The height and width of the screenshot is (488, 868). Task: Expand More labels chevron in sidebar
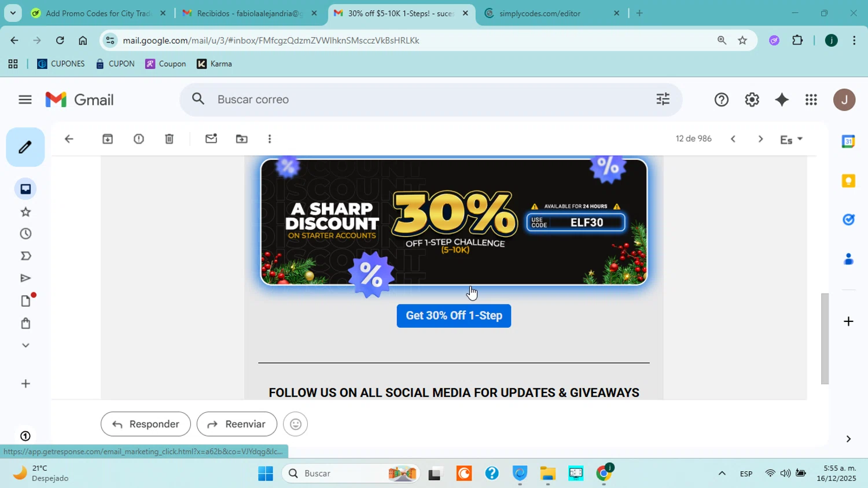(x=25, y=346)
